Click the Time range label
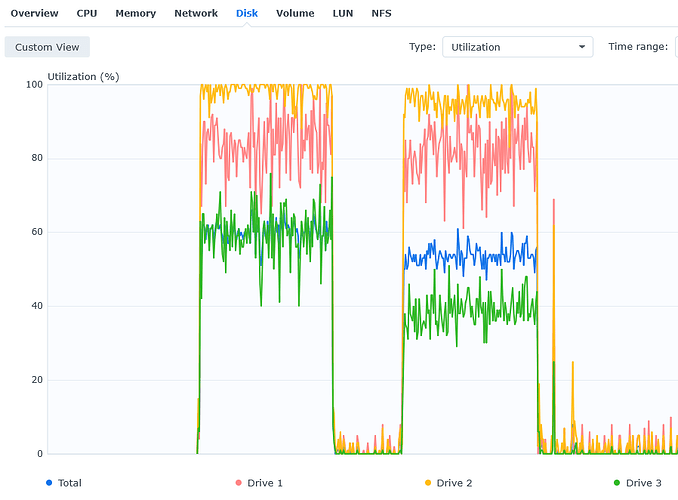The width and height of the screenshot is (678, 500). [x=637, y=47]
